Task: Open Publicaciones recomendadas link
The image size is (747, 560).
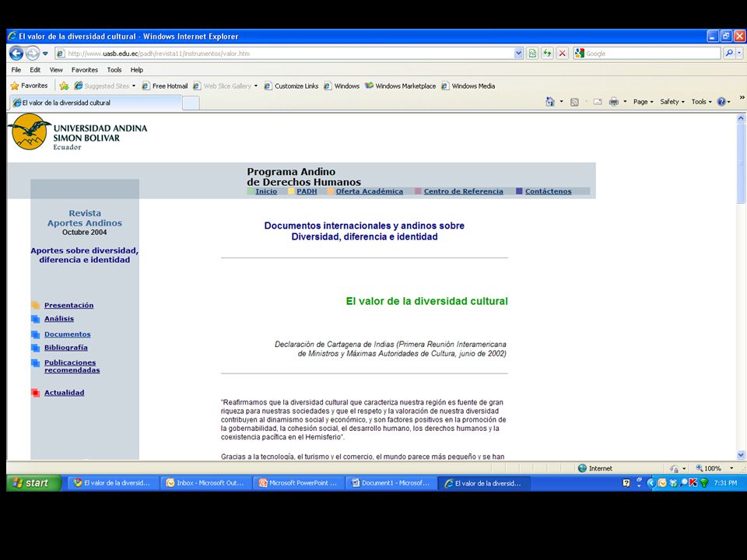Action: pyautogui.click(x=72, y=366)
